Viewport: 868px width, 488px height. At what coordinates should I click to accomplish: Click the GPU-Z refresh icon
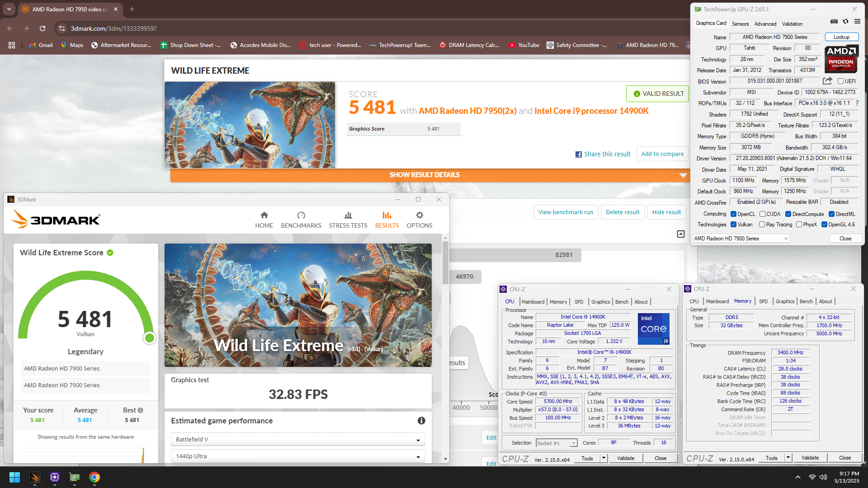pyautogui.click(x=845, y=21)
